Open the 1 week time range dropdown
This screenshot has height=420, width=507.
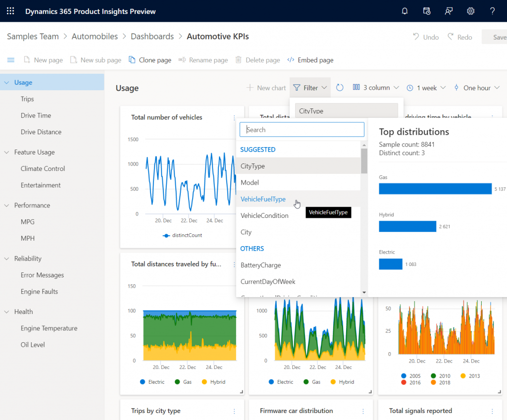point(426,88)
